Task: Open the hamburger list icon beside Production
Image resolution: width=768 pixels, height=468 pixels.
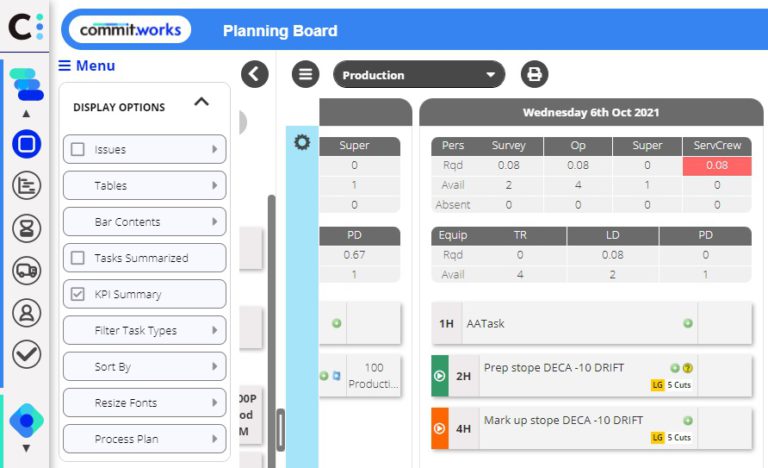Action: (306, 74)
